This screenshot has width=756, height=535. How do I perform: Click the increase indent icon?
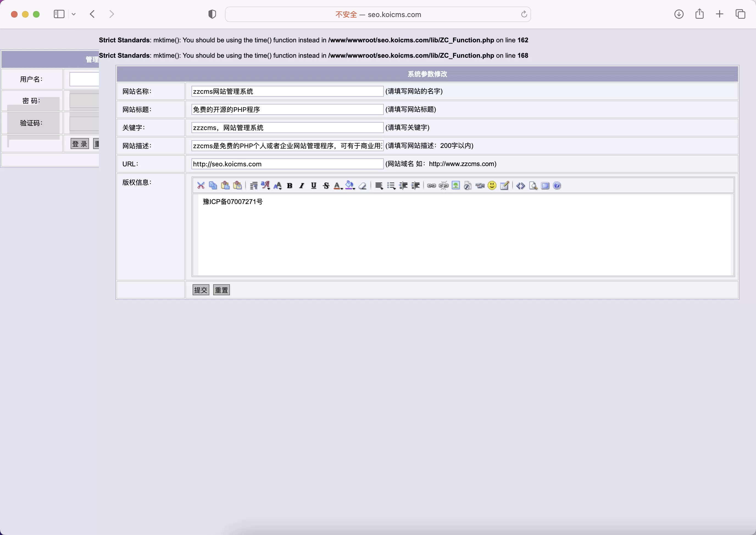(x=416, y=186)
